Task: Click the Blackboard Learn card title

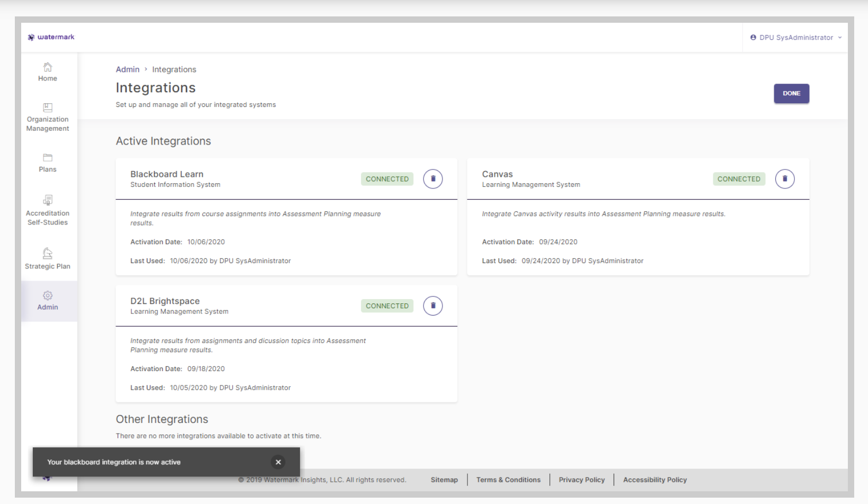Action: tap(167, 174)
